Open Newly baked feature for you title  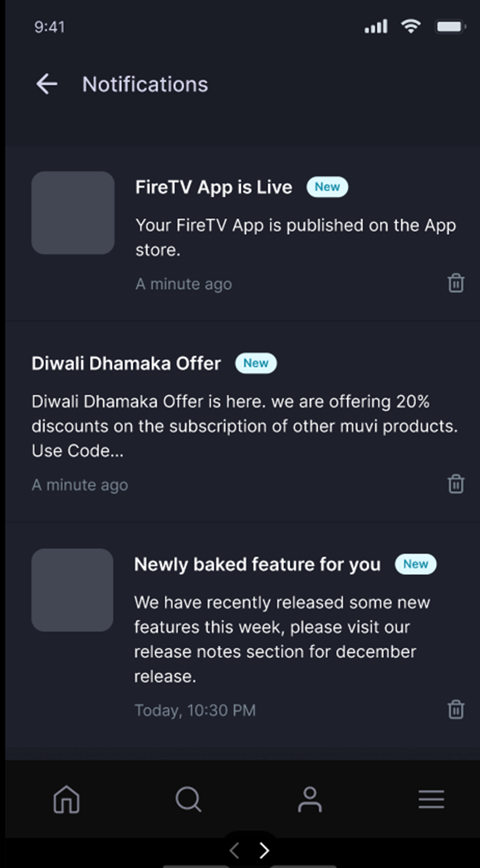coord(257,564)
